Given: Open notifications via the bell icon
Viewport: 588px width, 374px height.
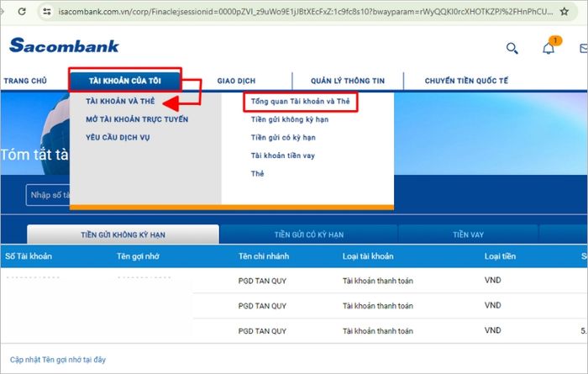Looking at the screenshot, I should [x=549, y=49].
